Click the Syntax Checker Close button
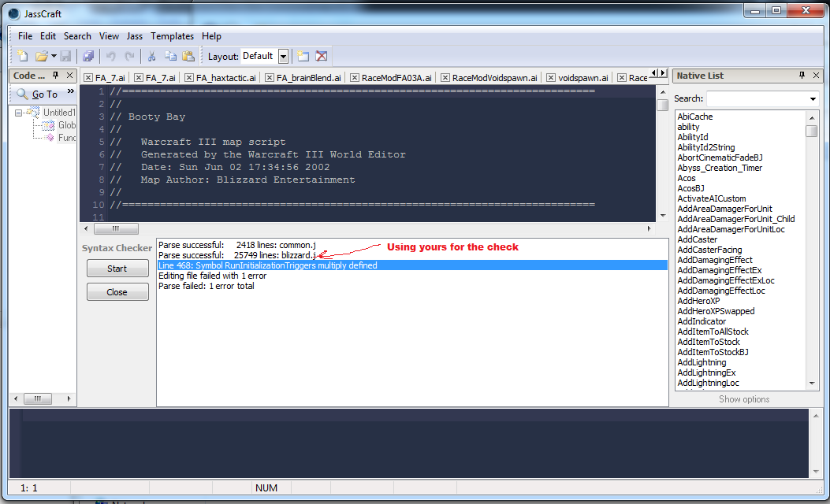The width and height of the screenshot is (830, 504). (x=117, y=292)
